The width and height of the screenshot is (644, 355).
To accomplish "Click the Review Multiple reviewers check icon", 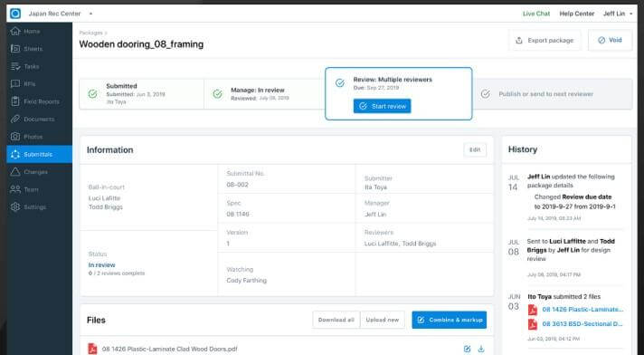I will 340,83.
